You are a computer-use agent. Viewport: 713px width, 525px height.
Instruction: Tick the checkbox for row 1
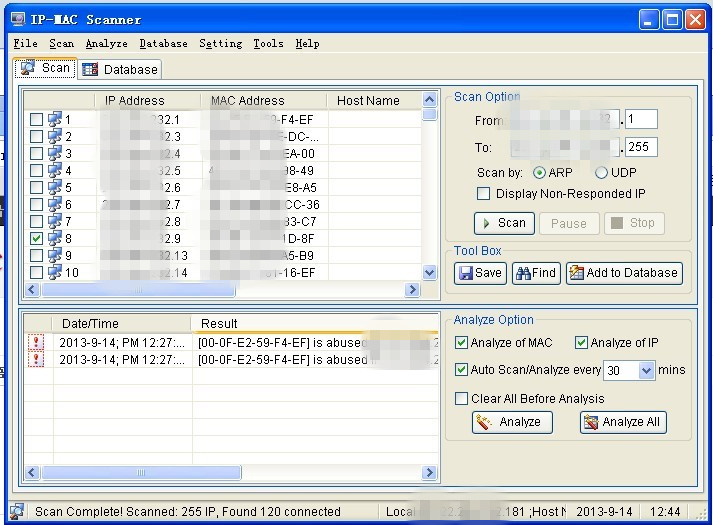tap(36, 120)
